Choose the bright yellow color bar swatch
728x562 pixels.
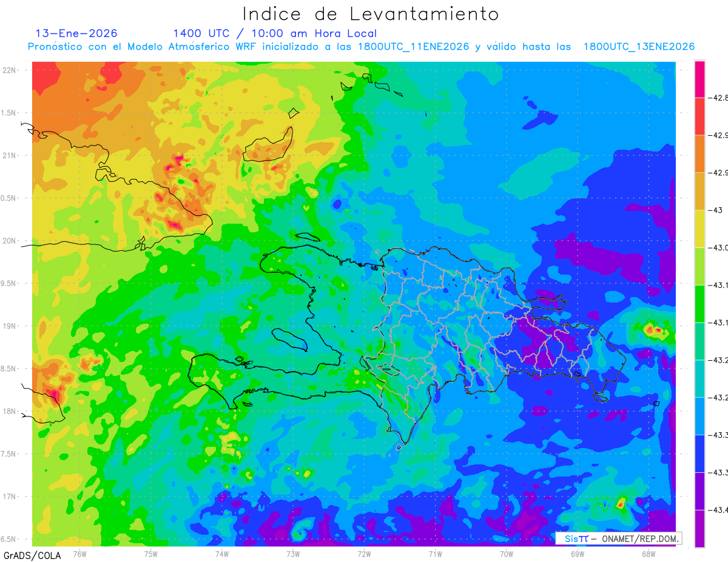[x=699, y=229]
